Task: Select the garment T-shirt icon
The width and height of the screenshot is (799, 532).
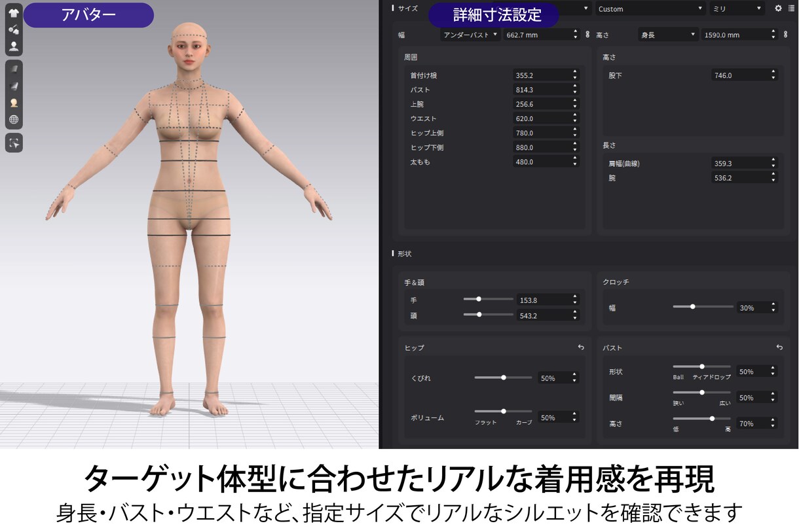Action: point(13,13)
